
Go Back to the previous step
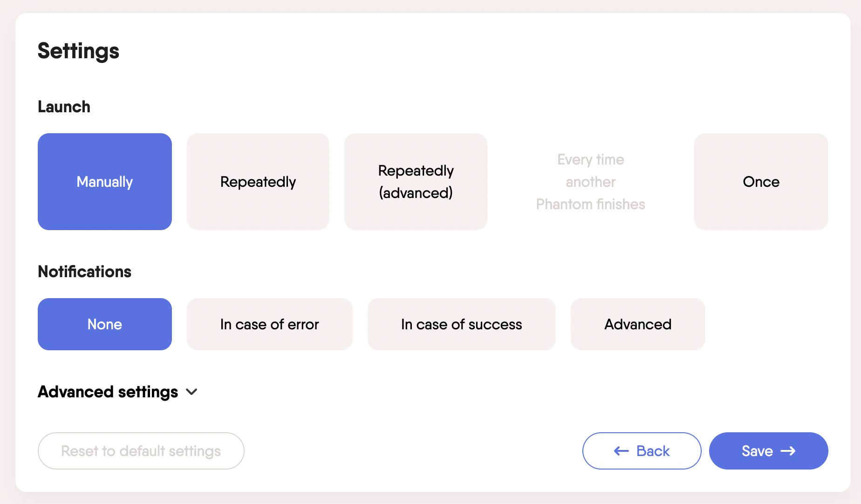coord(642,451)
